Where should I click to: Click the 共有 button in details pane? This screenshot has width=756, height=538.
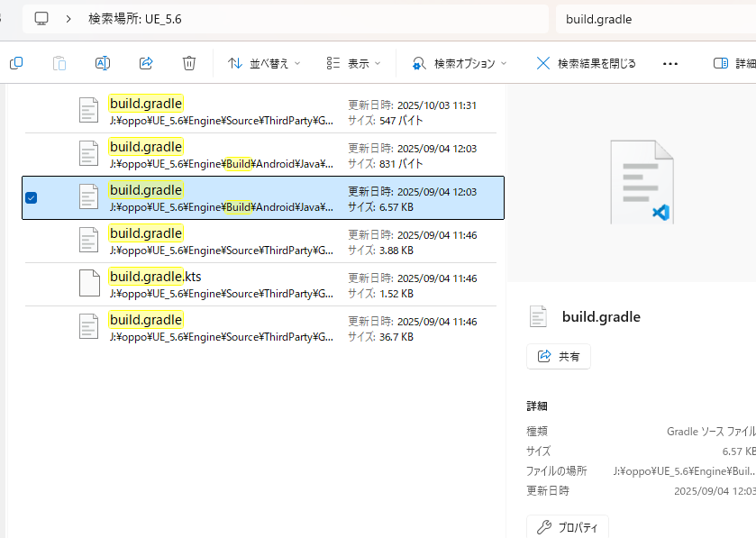click(559, 356)
